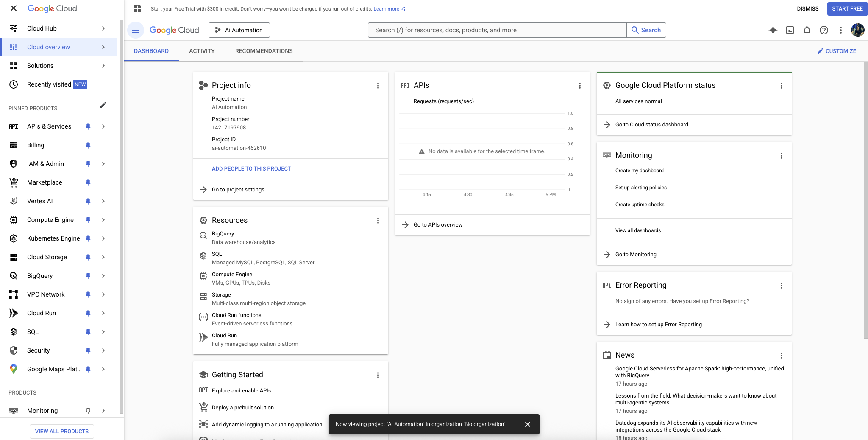Expand Cloud overview submenu chevron
This screenshot has height=440, width=868.
[x=103, y=47]
